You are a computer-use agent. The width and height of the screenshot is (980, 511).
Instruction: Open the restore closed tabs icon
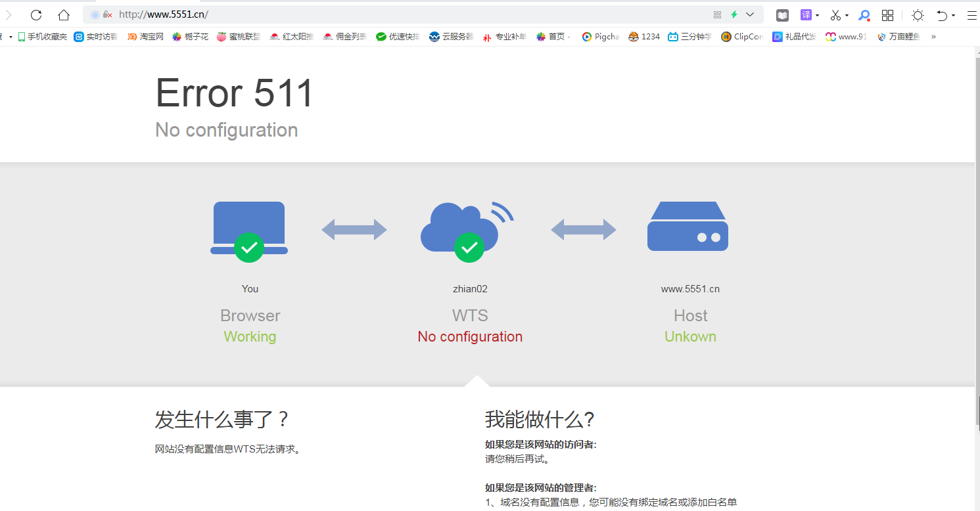tap(943, 14)
